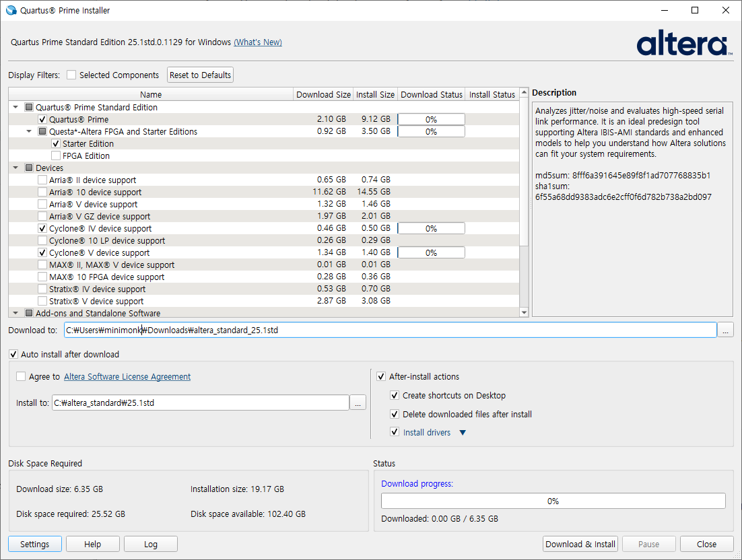Click the Altera logo
Image resolution: width=742 pixels, height=560 pixels.
click(684, 42)
